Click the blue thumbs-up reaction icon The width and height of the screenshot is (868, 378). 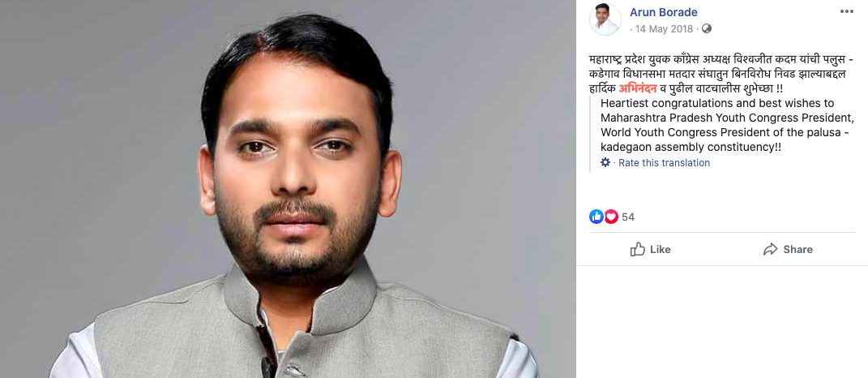tap(596, 217)
